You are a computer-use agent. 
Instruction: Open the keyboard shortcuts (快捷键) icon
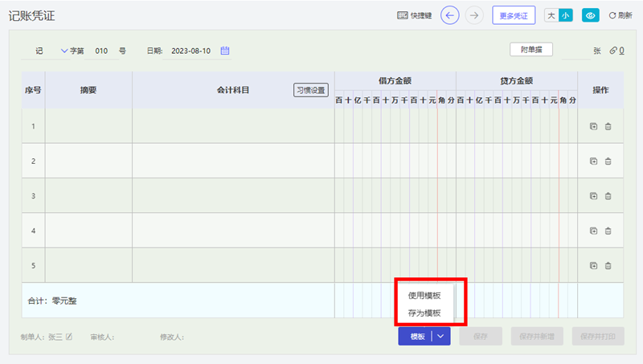click(403, 15)
